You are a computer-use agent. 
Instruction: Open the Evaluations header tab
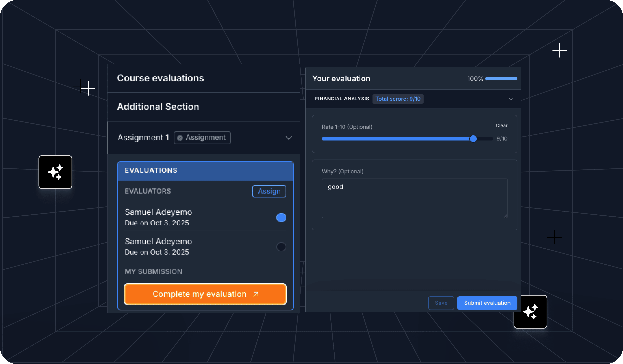coord(151,170)
